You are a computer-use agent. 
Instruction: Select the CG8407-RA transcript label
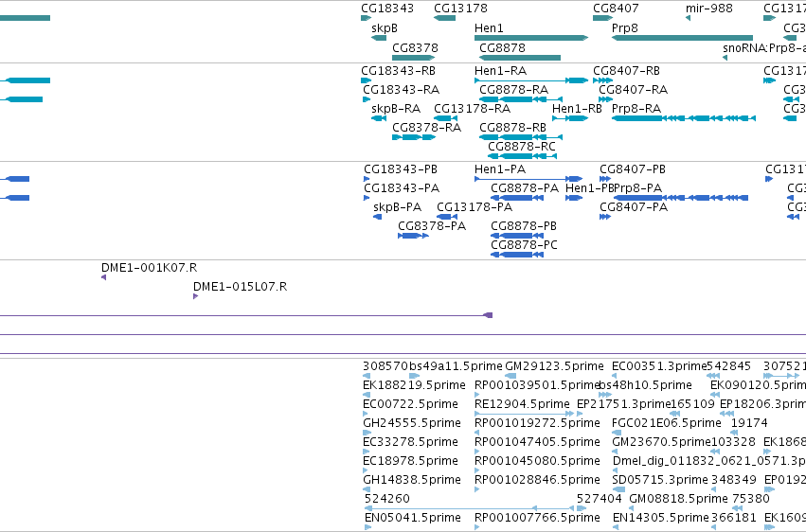[634, 90]
